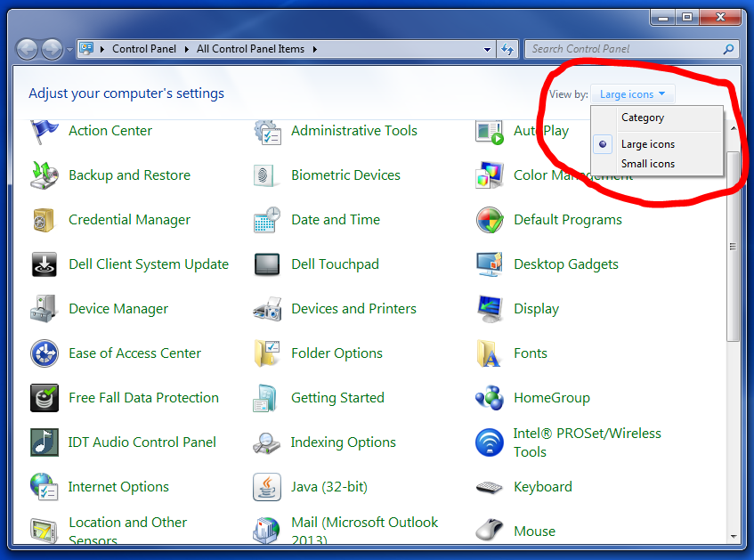Open the Administrative Tools icon
Screen dimensions: 754x560
pos(267,133)
